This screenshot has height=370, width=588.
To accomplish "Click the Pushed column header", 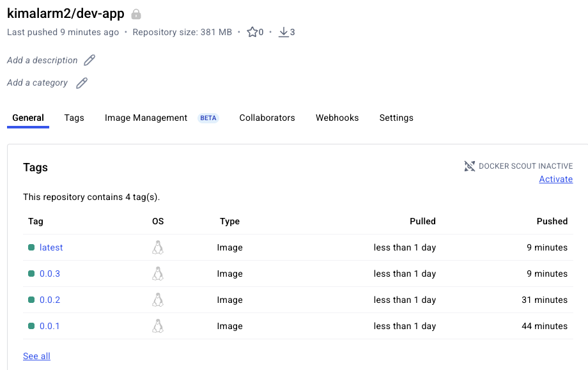I will pyautogui.click(x=552, y=221).
